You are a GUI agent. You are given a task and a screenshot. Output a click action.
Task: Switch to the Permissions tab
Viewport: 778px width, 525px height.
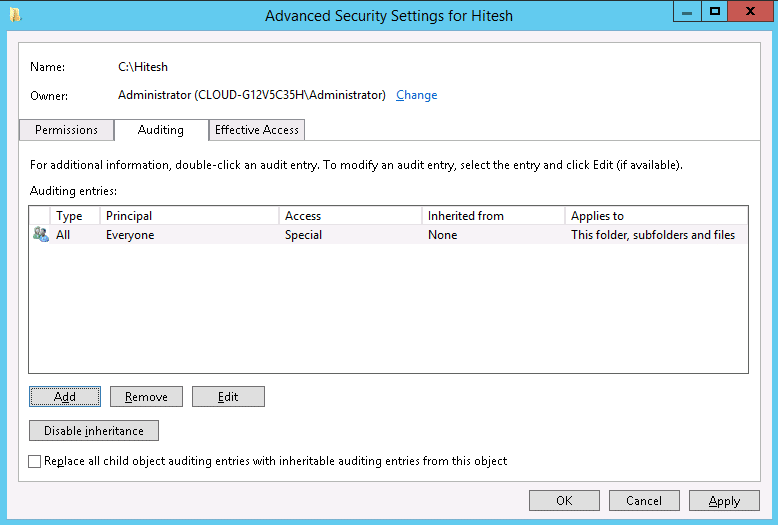66,130
